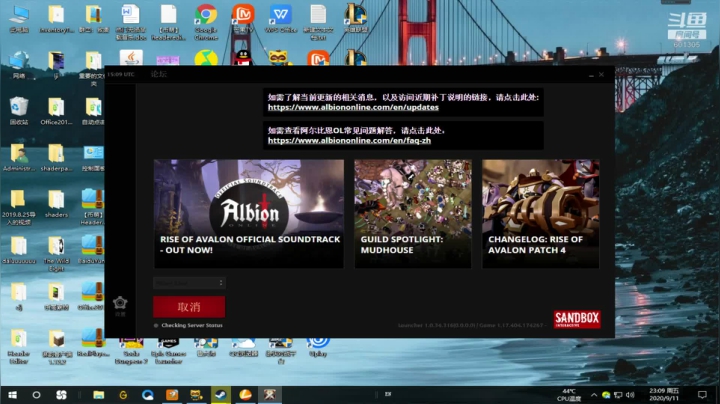Switch to Albion Online launcher taskbar icon
The image size is (720, 404).
(270, 395)
